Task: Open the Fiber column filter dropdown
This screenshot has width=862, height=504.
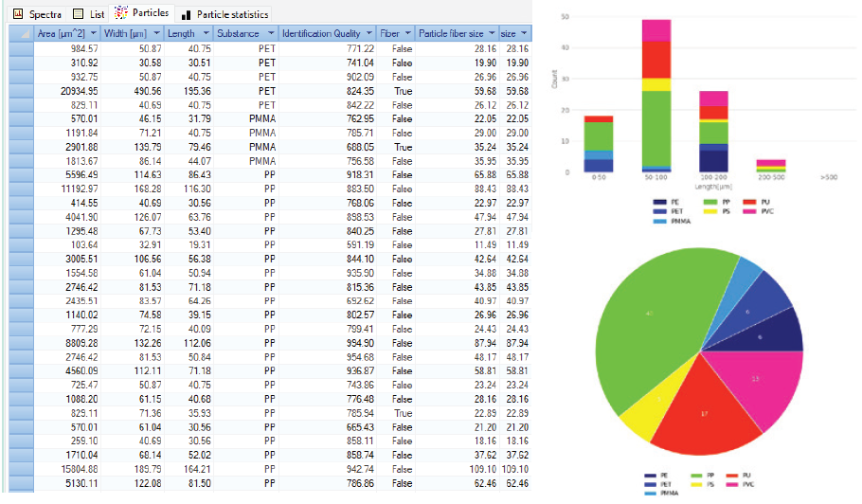Action: click(x=407, y=33)
